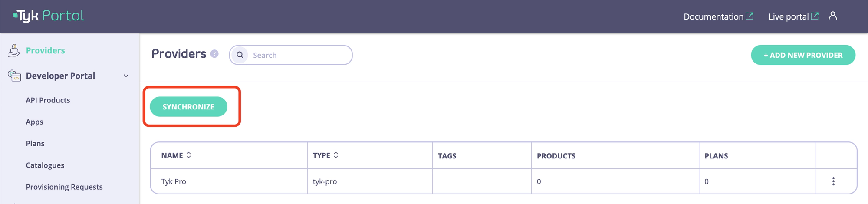Open the Tyk Pro row actions menu
Image resolution: width=868 pixels, height=204 pixels.
click(x=833, y=181)
